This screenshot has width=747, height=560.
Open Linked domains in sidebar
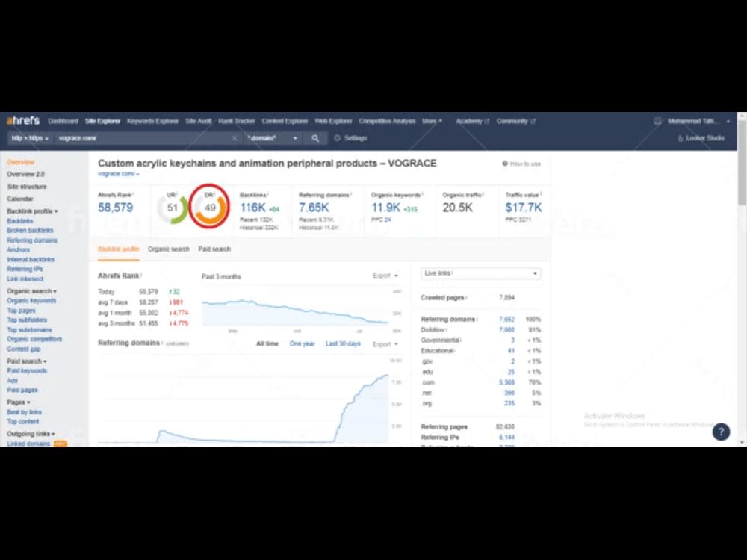pos(28,444)
